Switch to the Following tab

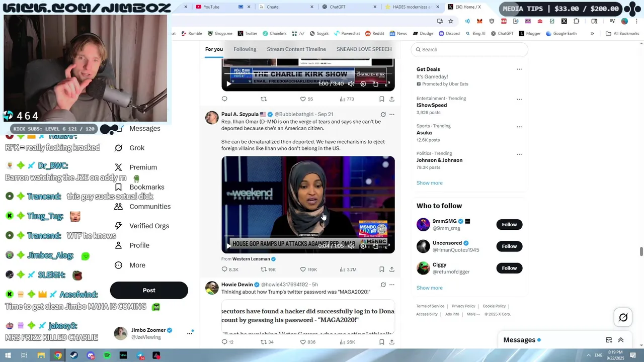click(245, 49)
